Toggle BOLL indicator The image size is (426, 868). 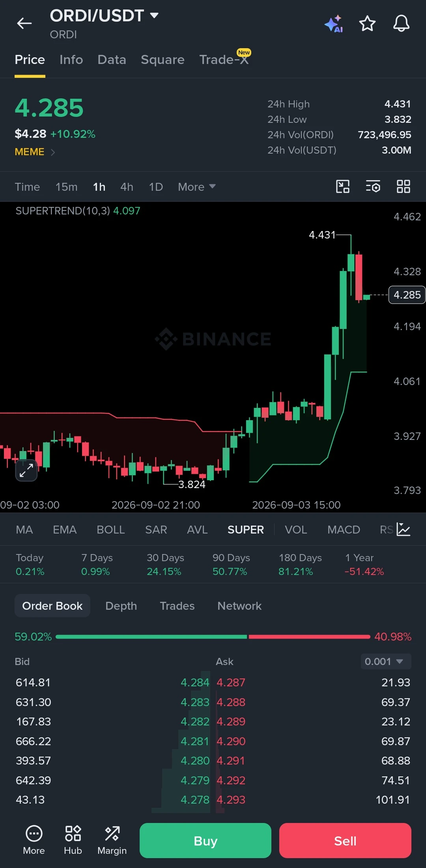(x=110, y=530)
